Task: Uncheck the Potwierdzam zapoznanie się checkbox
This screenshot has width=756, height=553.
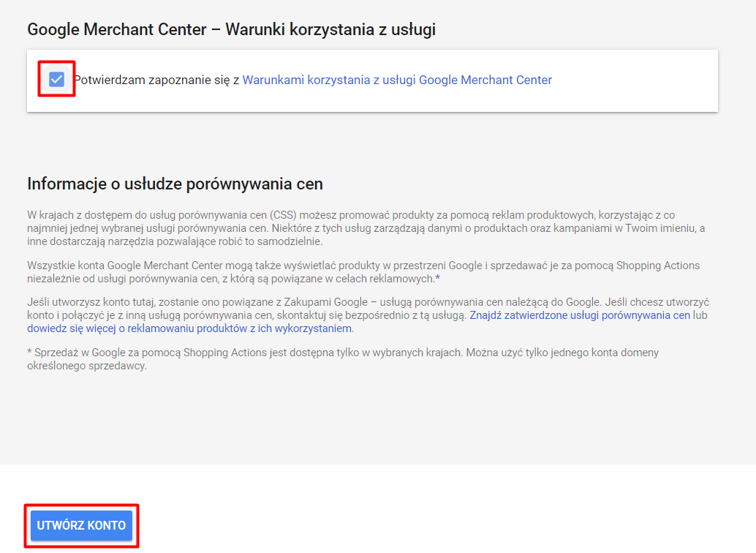Action: click(56, 80)
